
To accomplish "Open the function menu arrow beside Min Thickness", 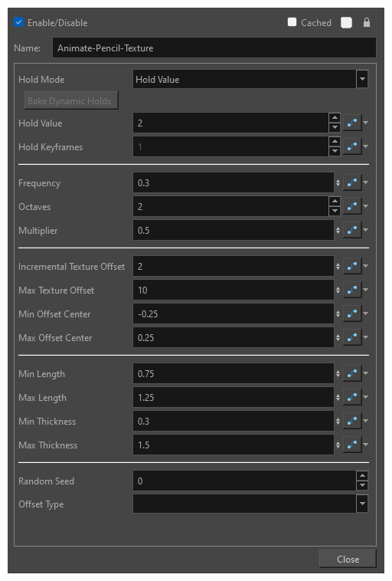I will pos(366,421).
